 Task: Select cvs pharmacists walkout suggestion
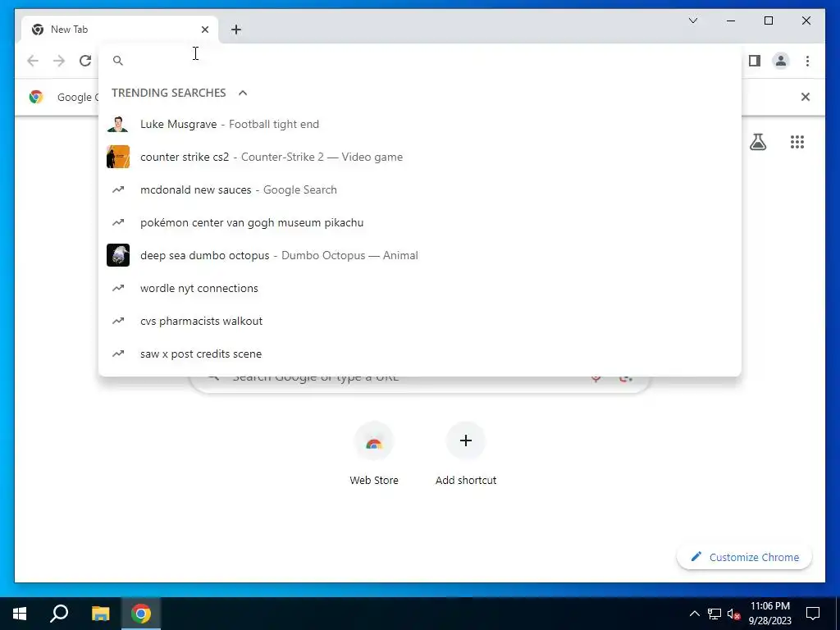[420, 321]
